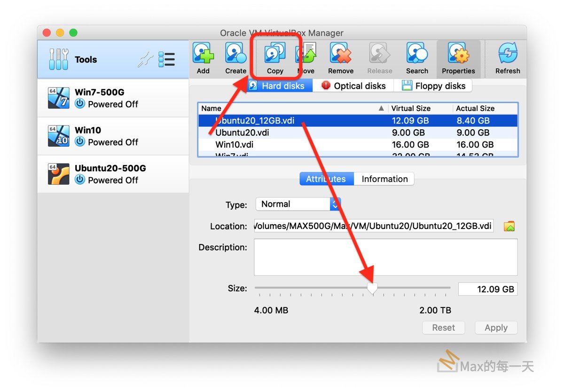Click into the Description text box
Viewport: 564px width, 392px height.
tap(386, 257)
